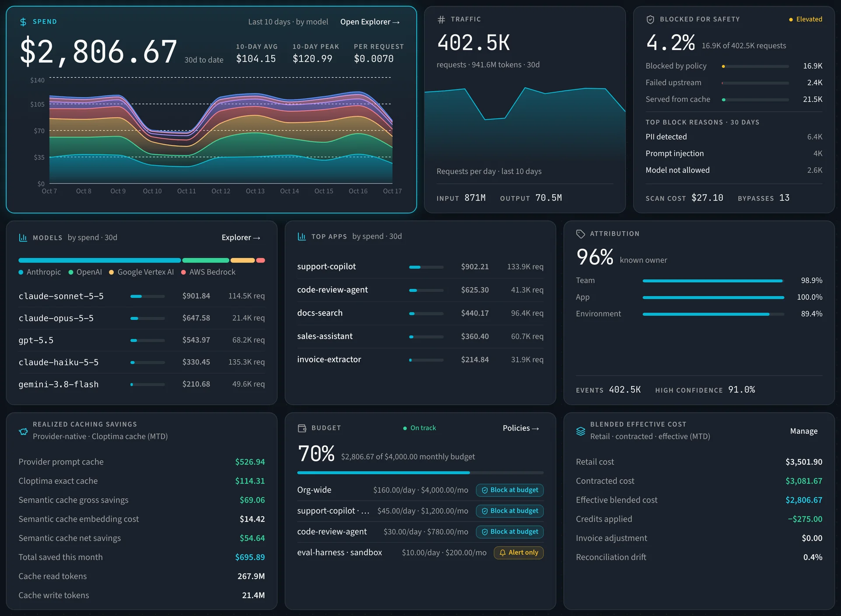Click the Block at budget badge for support-copilot
This screenshot has height=616, width=841.
click(x=510, y=511)
